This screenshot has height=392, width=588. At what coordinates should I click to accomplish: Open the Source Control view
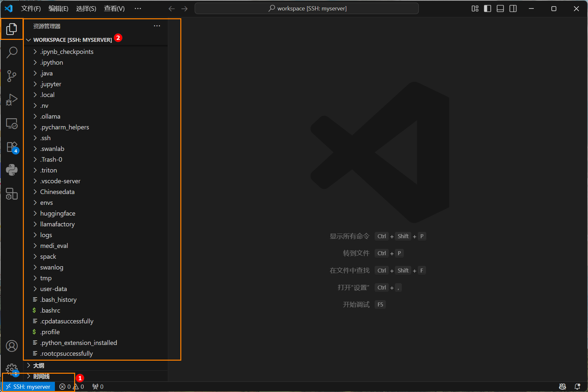(12, 76)
